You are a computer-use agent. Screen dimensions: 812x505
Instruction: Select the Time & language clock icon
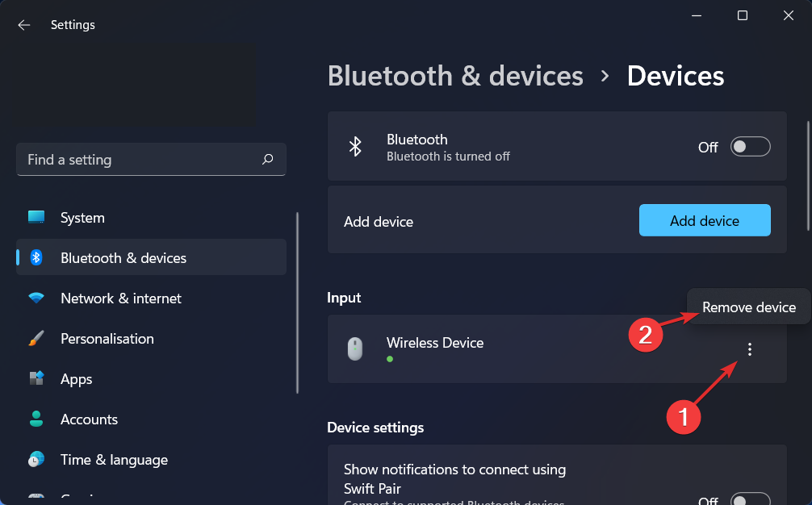[x=36, y=459]
